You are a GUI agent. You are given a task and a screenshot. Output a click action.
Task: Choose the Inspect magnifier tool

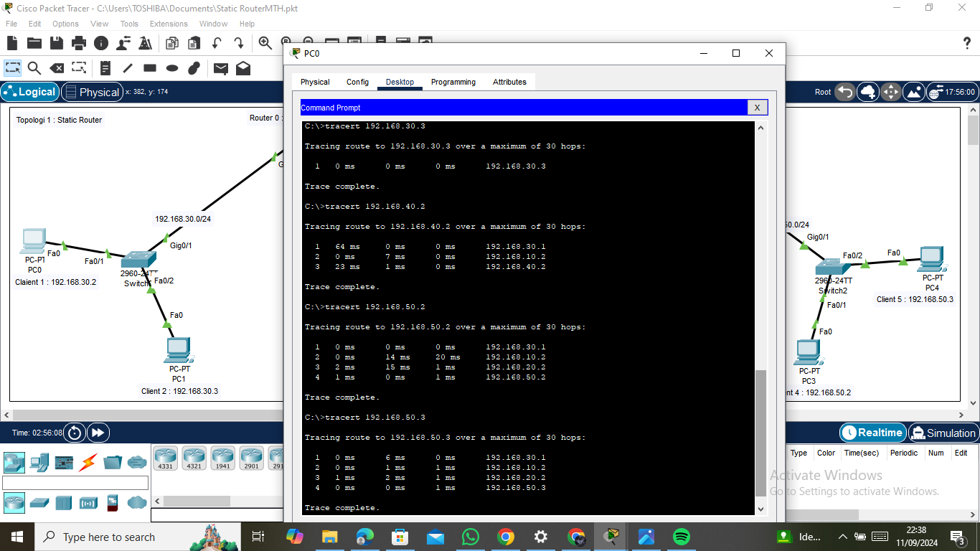click(x=34, y=68)
